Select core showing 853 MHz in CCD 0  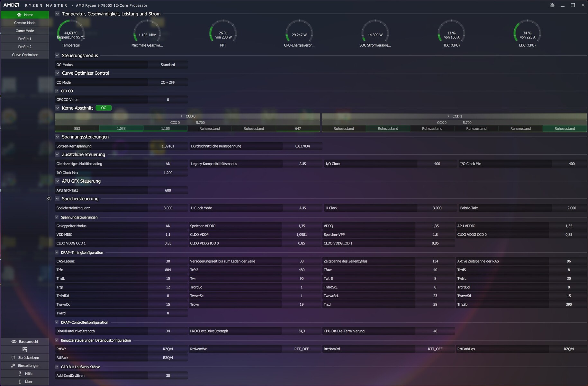(x=77, y=129)
